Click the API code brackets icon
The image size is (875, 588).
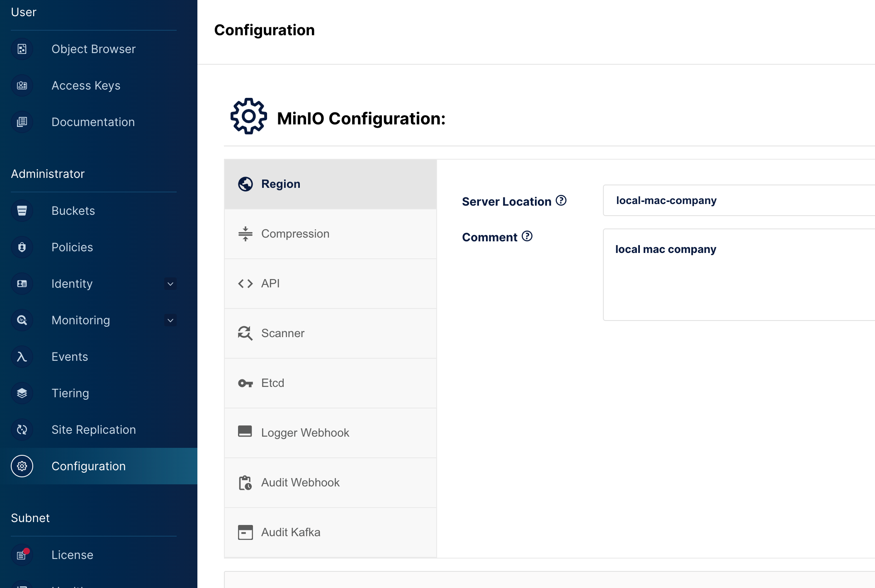tap(245, 284)
